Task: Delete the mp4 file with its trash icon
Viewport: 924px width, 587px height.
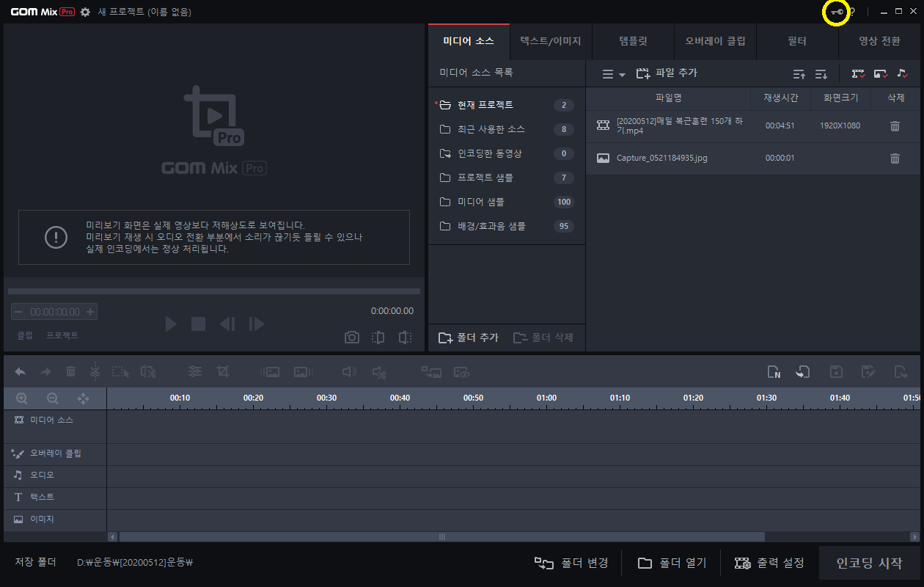Action: tap(895, 125)
